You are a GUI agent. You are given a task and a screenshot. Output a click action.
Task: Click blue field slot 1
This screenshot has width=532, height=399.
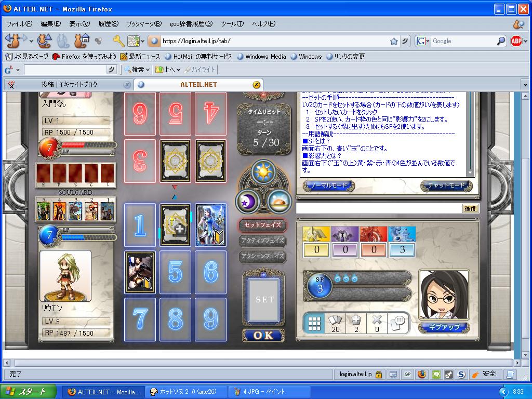(x=140, y=224)
